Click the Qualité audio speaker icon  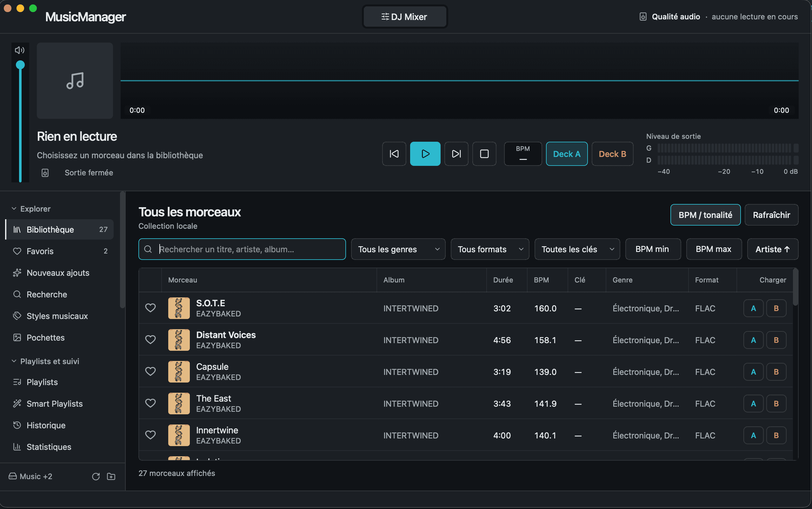pyautogui.click(x=643, y=17)
